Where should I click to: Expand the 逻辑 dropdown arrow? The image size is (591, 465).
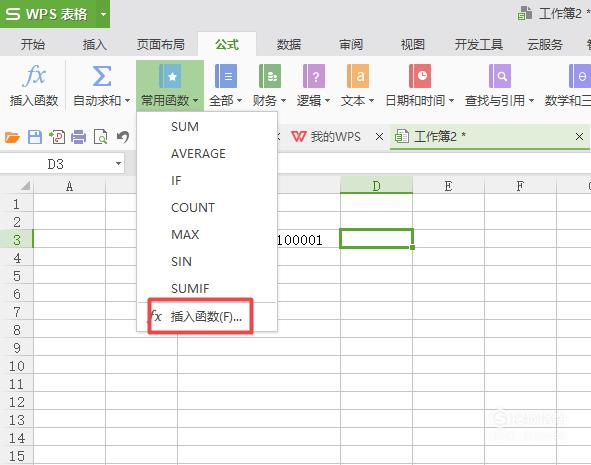coord(327,101)
